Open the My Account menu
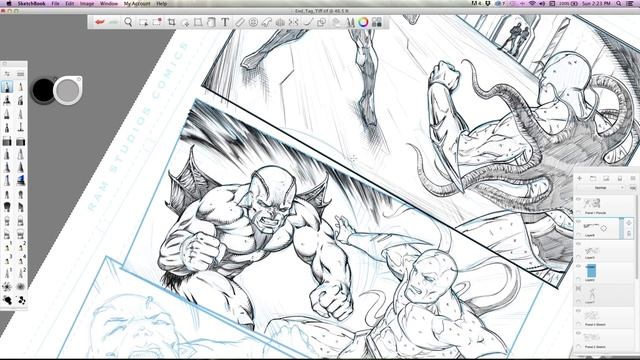 (x=137, y=3)
